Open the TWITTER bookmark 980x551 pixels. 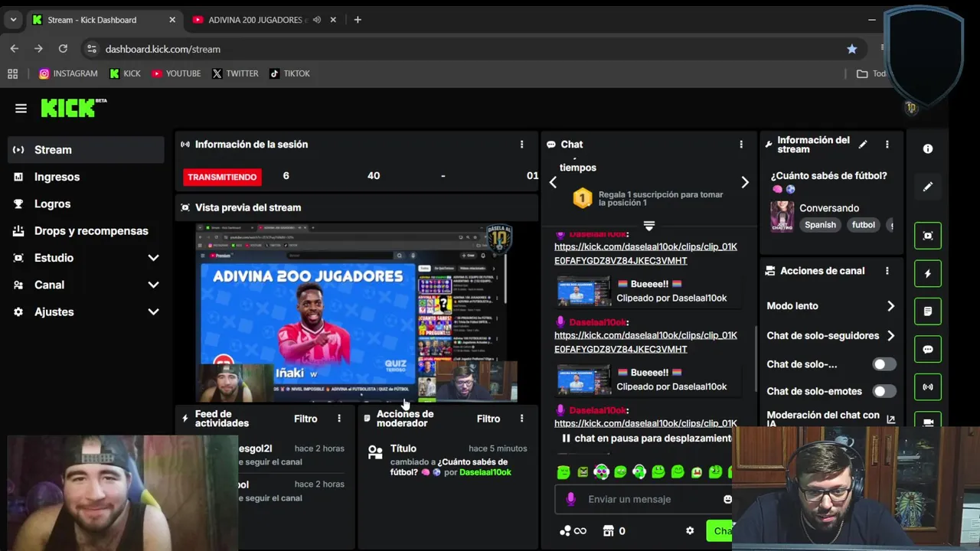235,73
